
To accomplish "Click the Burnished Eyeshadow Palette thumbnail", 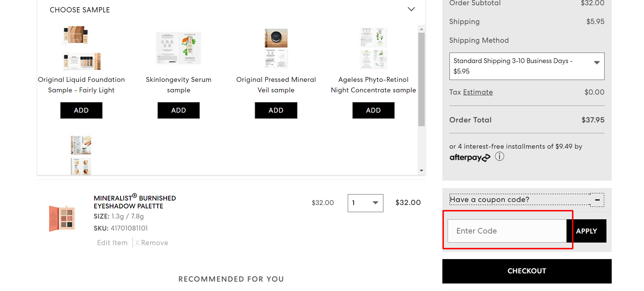I will 62,218.
